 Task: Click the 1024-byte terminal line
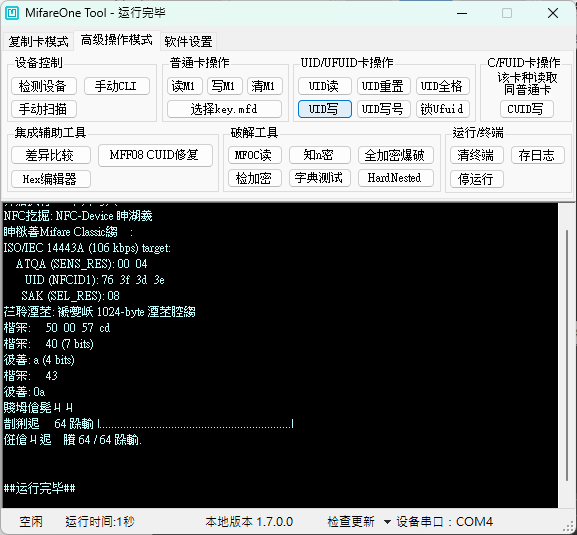[99, 312]
